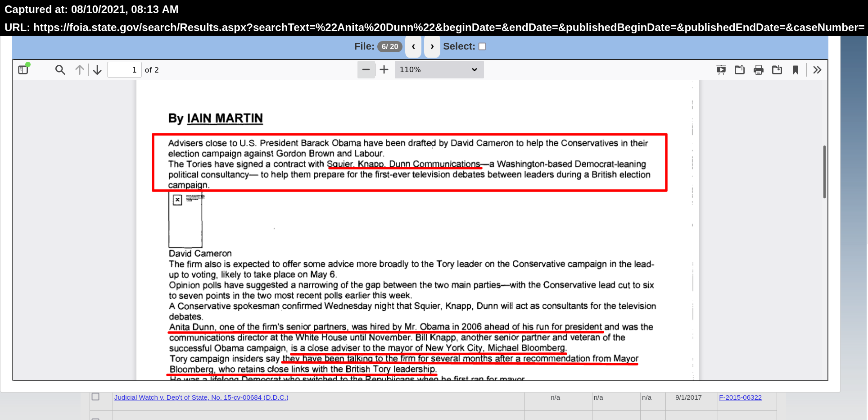The width and height of the screenshot is (868, 420).
Task: Click the PDF viewer vertical scrollbar
Action: pyautogui.click(x=824, y=172)
